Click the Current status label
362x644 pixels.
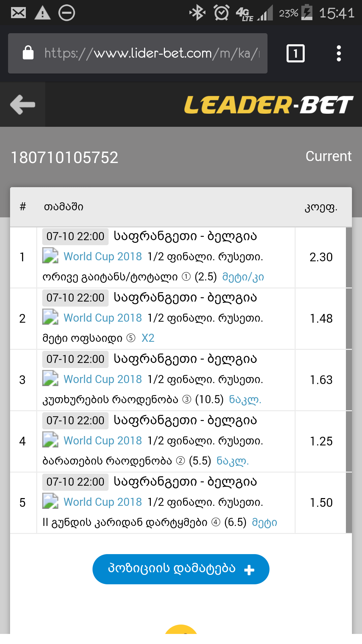click(x=328, y=156)
